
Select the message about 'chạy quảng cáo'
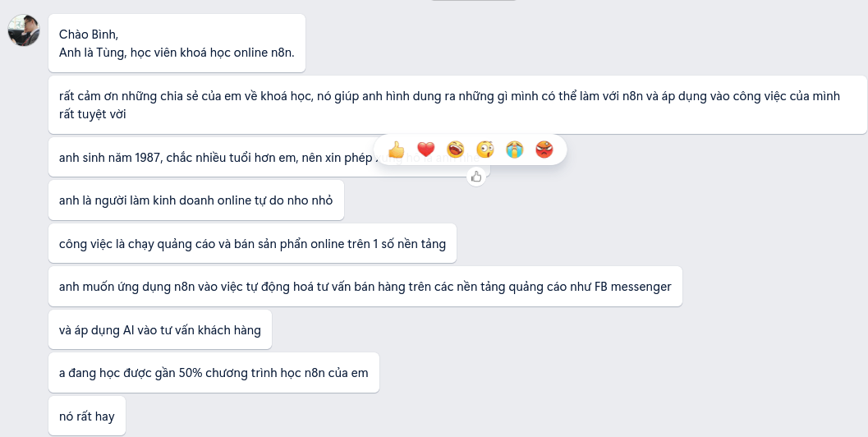252,243
